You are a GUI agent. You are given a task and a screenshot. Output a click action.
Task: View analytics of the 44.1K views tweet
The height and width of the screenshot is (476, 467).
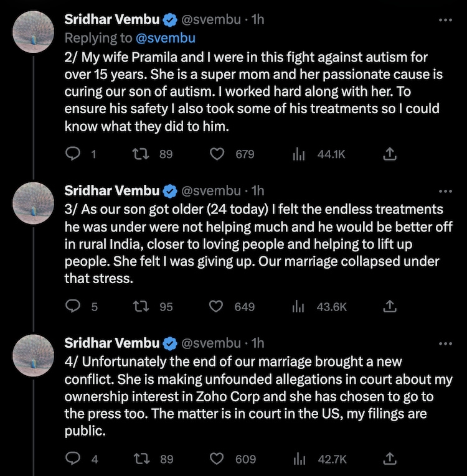[298, 154]
